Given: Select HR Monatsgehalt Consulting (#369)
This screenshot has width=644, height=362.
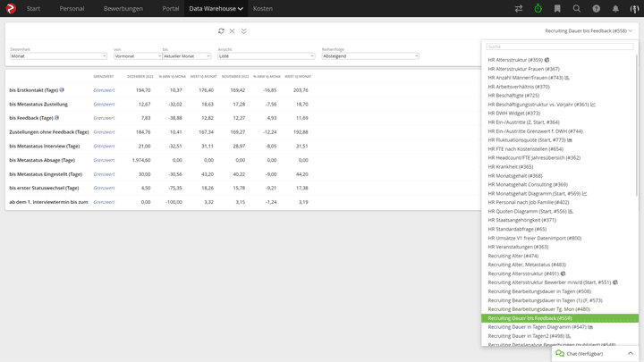Looking at the screenshot, I should tap(528, 185).
